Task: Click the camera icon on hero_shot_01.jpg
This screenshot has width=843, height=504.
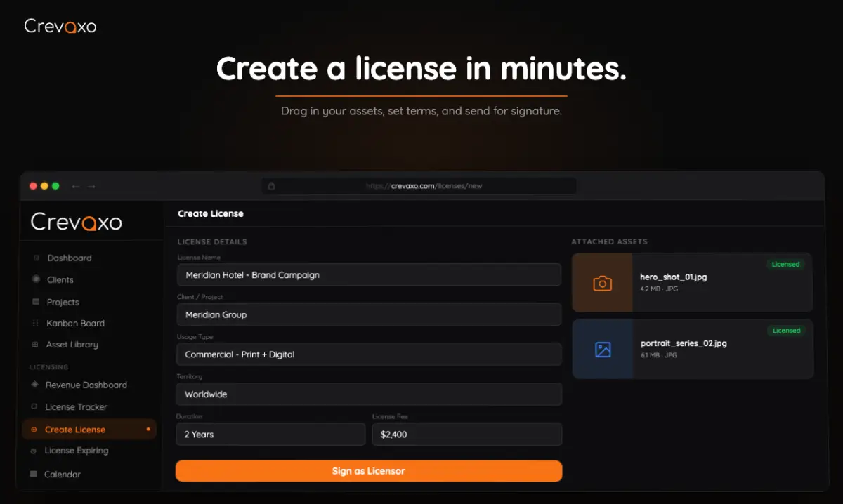Action: point(602,283)
